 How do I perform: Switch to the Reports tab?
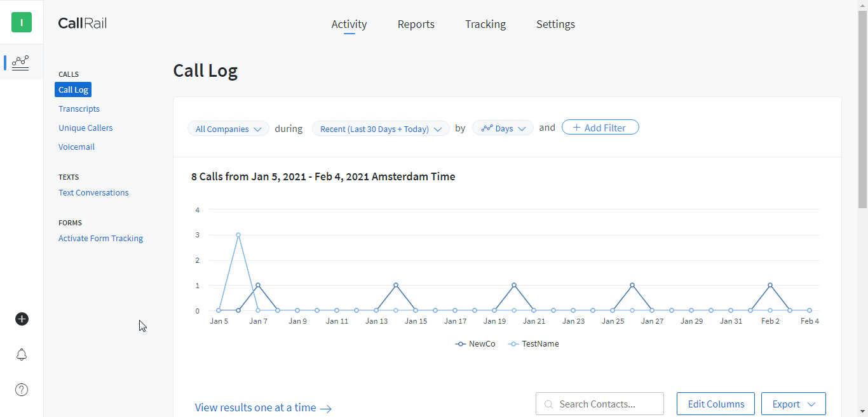(416, 24)
